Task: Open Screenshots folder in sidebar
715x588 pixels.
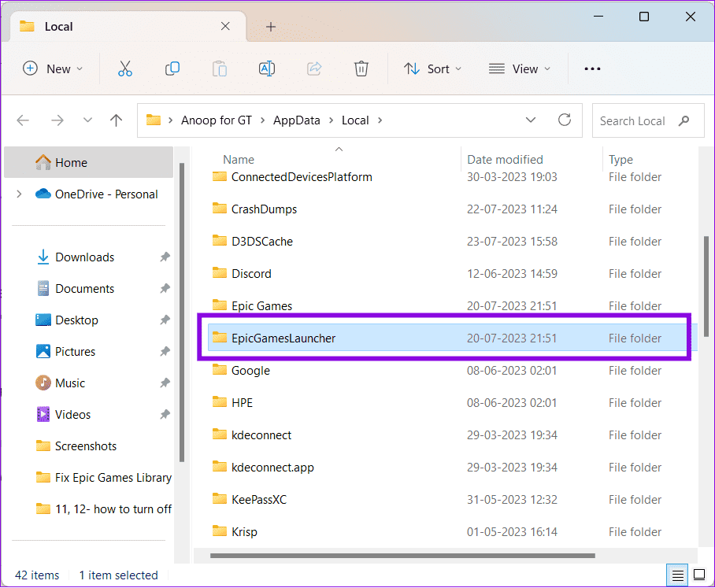Action: pyautogui.click(x=90, y=446)
